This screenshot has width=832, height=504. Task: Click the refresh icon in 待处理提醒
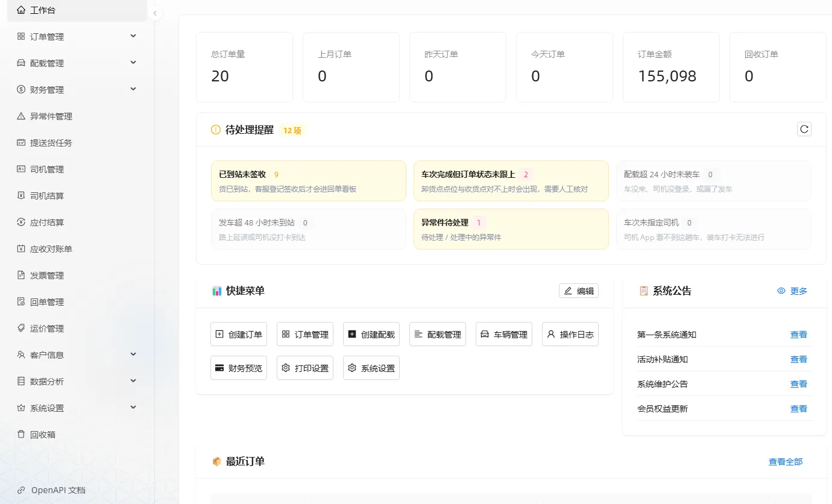(804, 129)
